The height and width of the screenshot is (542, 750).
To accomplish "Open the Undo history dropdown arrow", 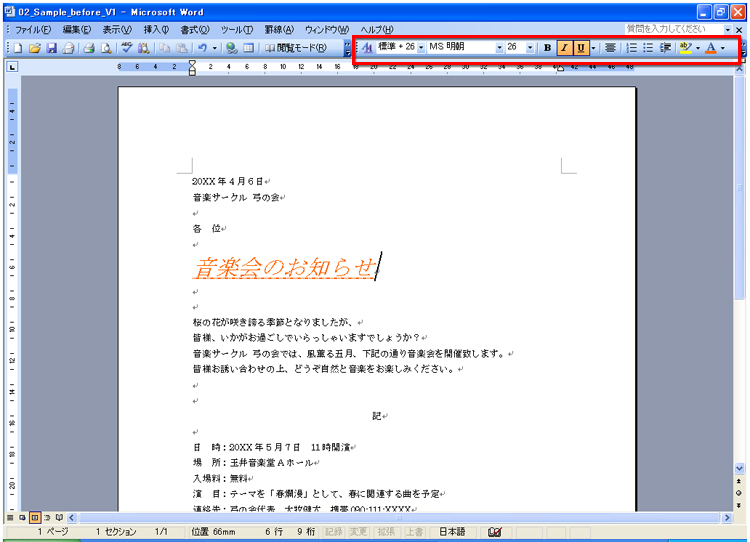I will [214, 48].
